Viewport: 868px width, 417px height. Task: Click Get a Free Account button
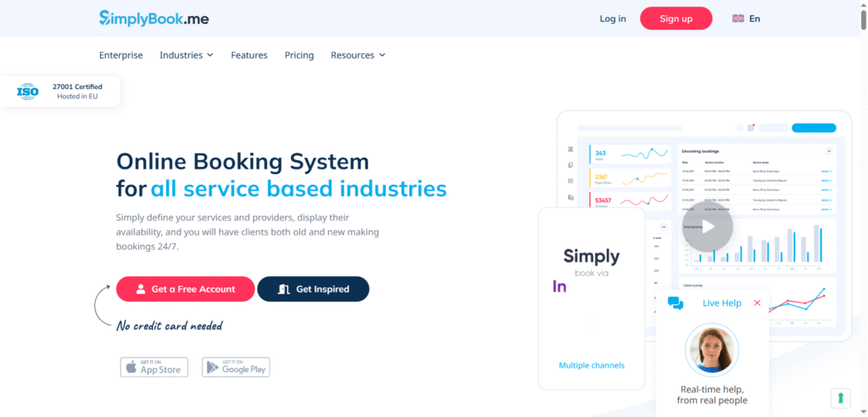point(186,289)
